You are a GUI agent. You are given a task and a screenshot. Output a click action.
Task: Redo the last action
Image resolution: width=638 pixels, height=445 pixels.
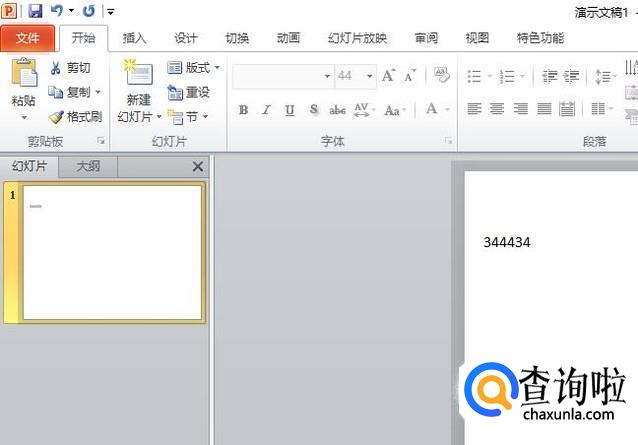[x=88, y=11]
